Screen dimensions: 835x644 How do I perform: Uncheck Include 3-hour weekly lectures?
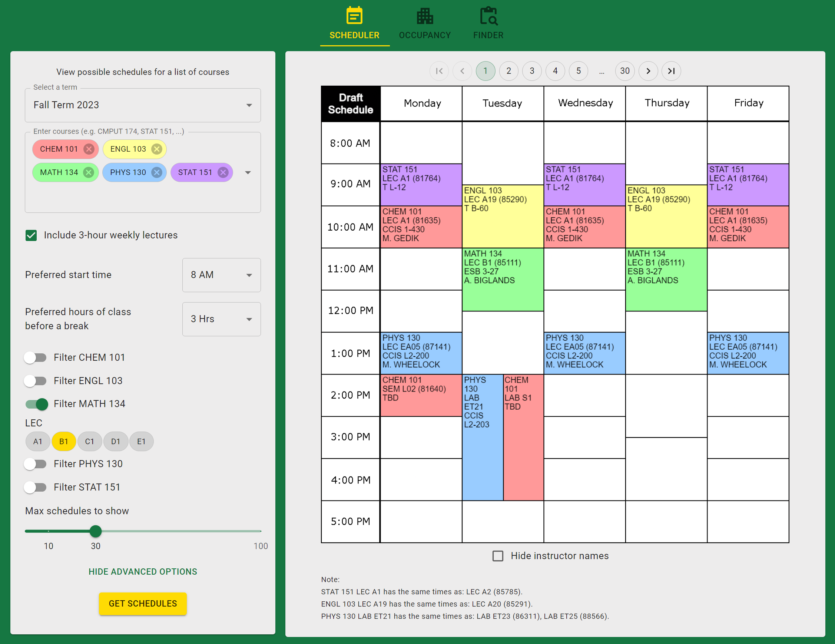(32, 235)
